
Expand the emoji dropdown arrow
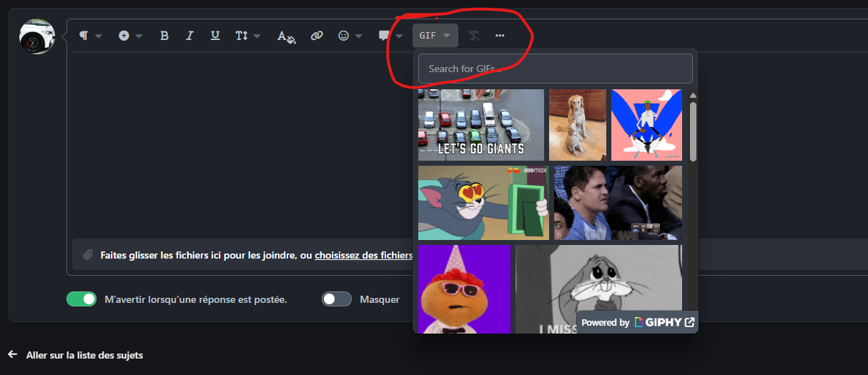(359, 36)
